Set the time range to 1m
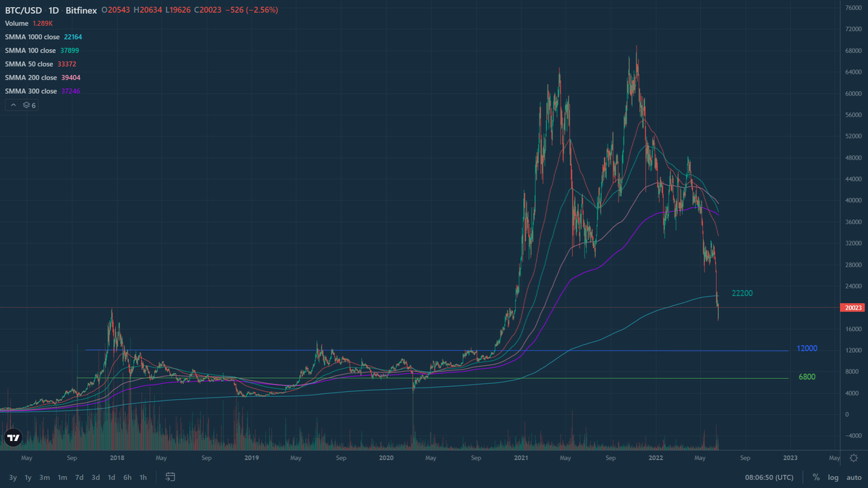 tap(62, 478)
